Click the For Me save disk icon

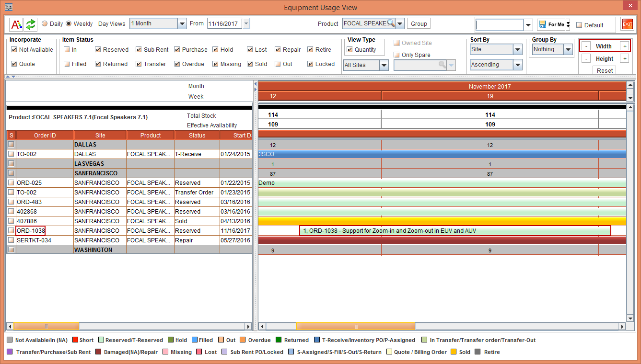[542, 24]
